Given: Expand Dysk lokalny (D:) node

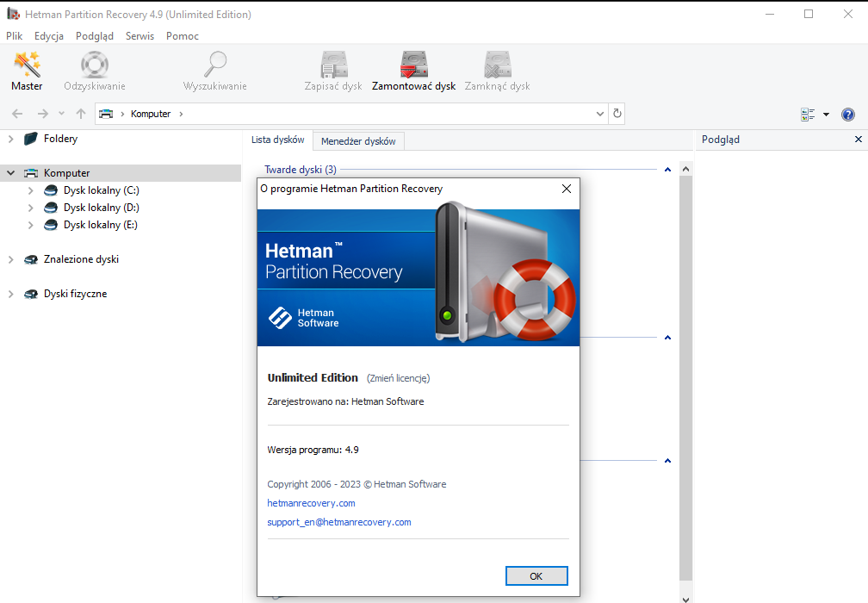Looking at the screenshot, I should [30, 207].
